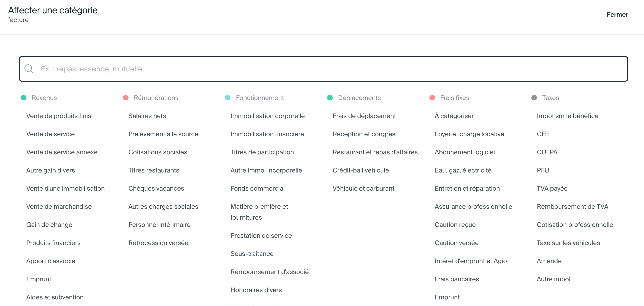This screenshot has width=644, height=306.
Task: Click the red dot beside Rémunérations
Action: tap(126, 98)
